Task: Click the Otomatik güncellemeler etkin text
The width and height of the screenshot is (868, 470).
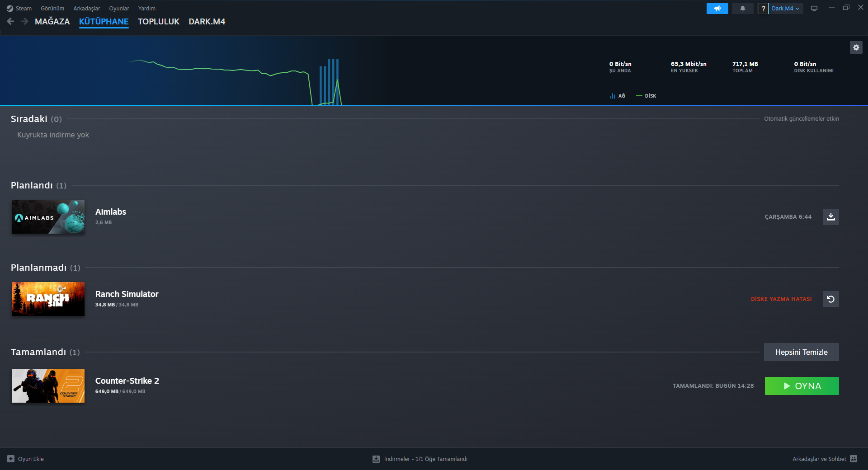Action: point(802,119)
